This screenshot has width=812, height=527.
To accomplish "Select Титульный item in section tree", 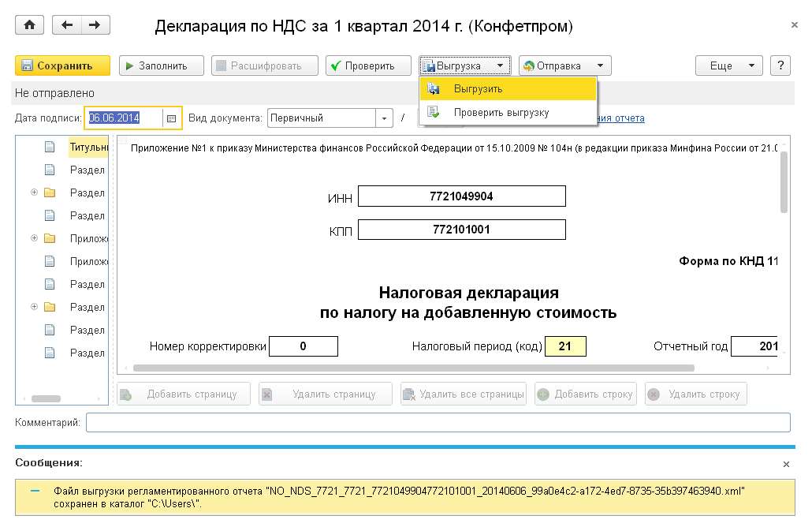I will (x=87, y=147).
